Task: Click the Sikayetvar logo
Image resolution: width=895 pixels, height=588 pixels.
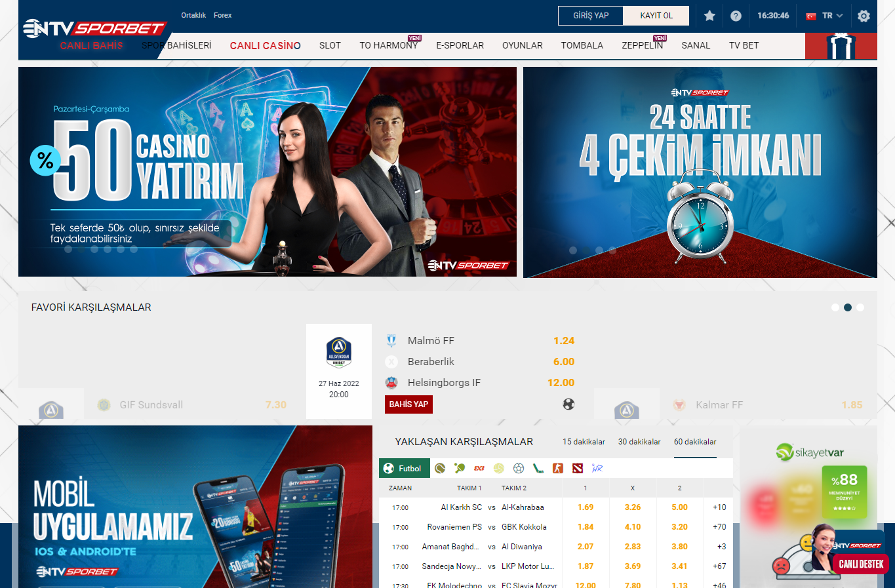Action: coord(810,452)
